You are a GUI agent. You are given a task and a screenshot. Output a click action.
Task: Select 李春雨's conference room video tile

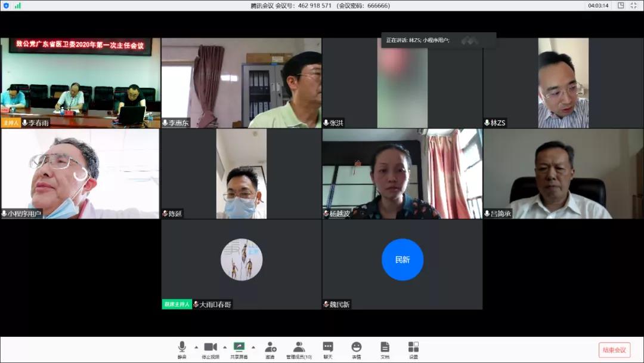click(x=80, y=83)
